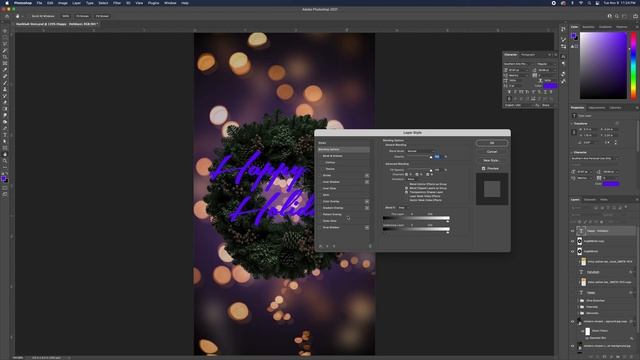This screenshot has height=360, width=640.
Task: Enable the Drop Shadow style checkbox
Action: pyautogui.click(x=320, y=227)
